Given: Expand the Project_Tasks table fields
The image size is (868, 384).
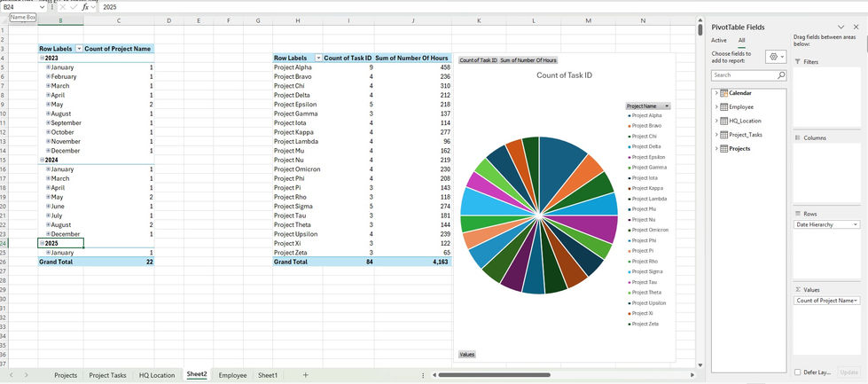Looking at the screenshot, I should 716,135.
